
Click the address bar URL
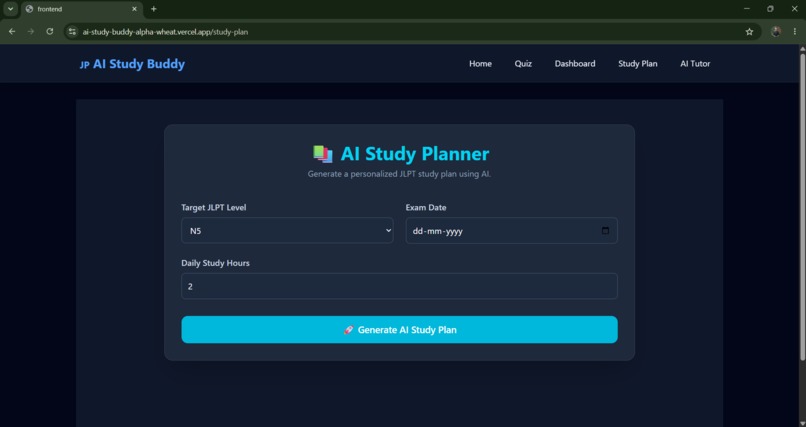pos(165,32)
